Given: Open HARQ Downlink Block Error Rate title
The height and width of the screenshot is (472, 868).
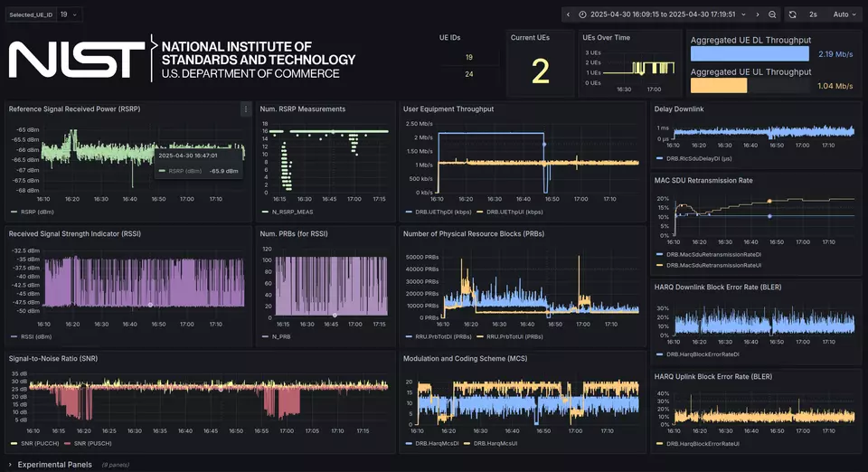Looking at the screenshot, I should point(718,288).
